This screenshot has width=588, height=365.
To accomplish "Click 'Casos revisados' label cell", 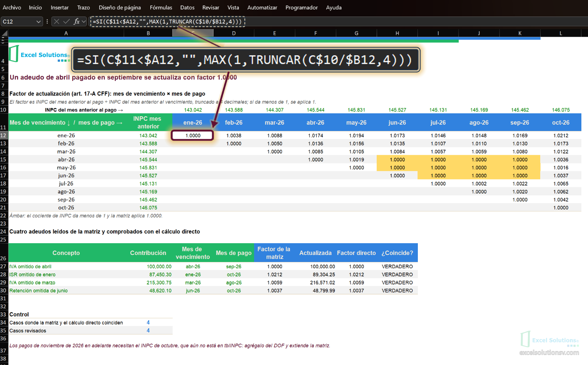I will pyautogui.click(x=66, y=330).
